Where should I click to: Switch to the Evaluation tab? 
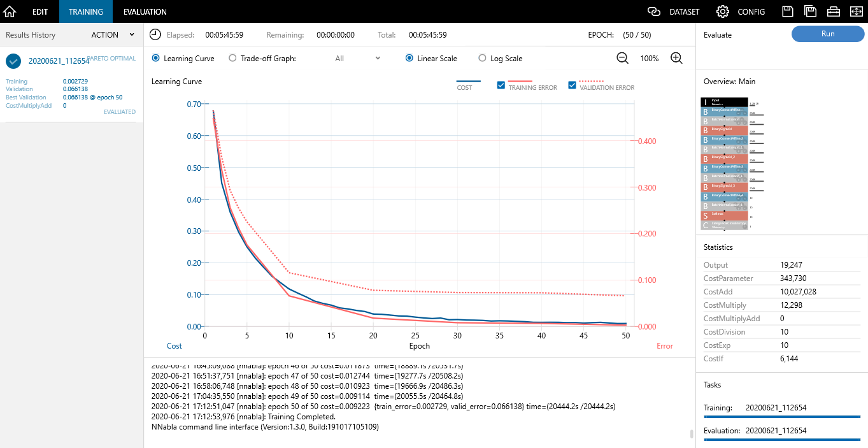tap(145, 11)
